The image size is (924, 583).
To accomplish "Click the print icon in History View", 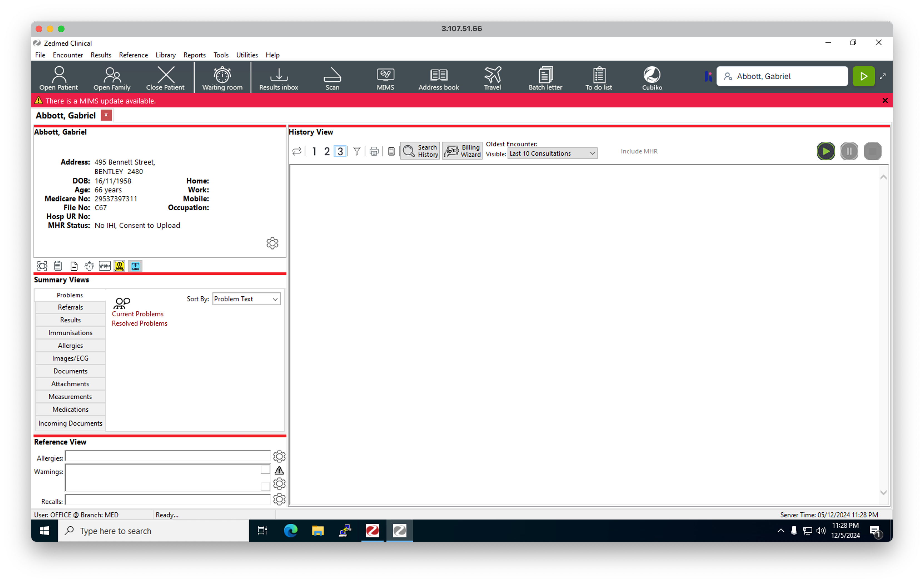I will coord(374,151).
